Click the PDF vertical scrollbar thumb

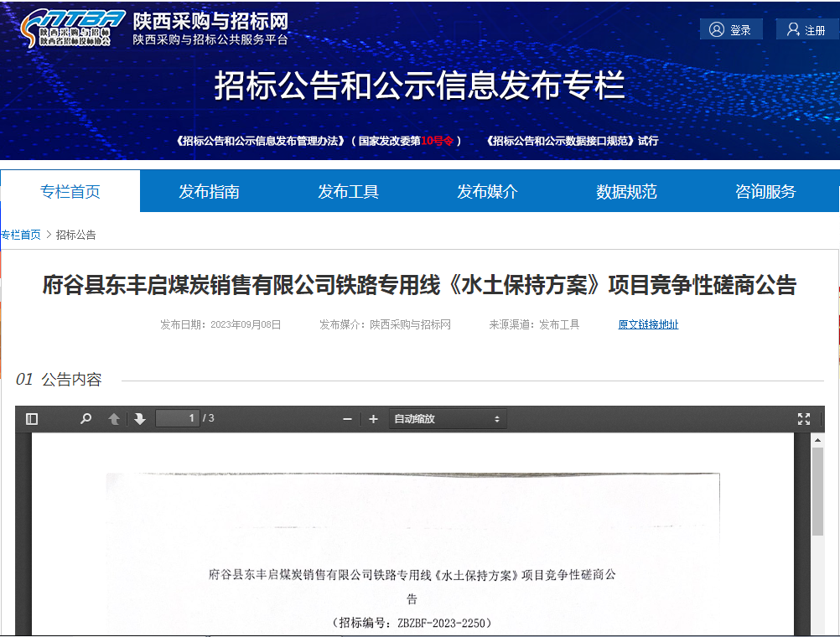click(817, 491)
